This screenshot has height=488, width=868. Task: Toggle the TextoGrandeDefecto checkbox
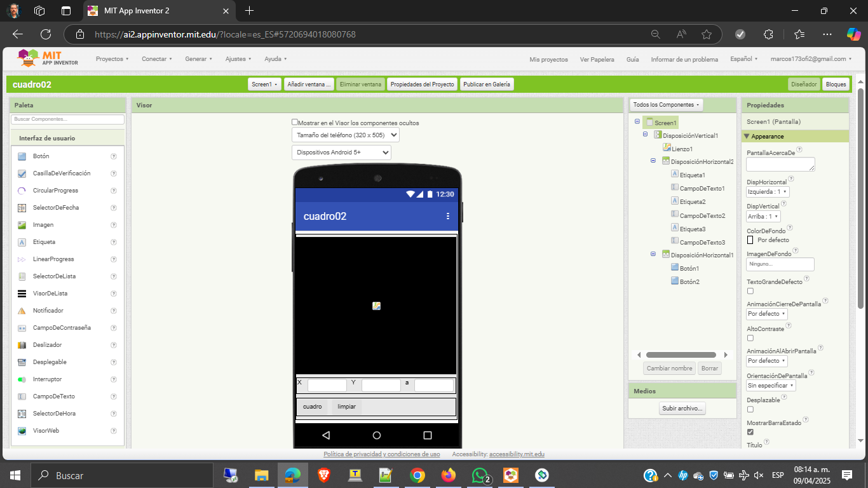pyautogui.click(x=750, y=291)
